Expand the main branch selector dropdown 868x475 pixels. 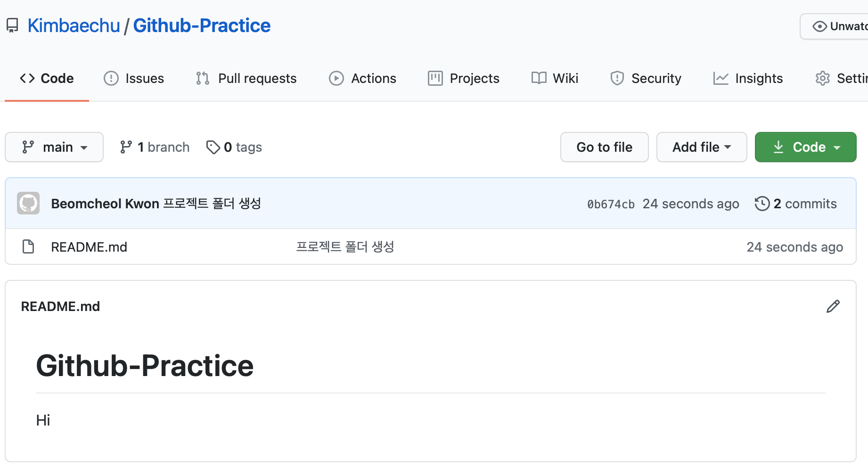pos(54,147)
